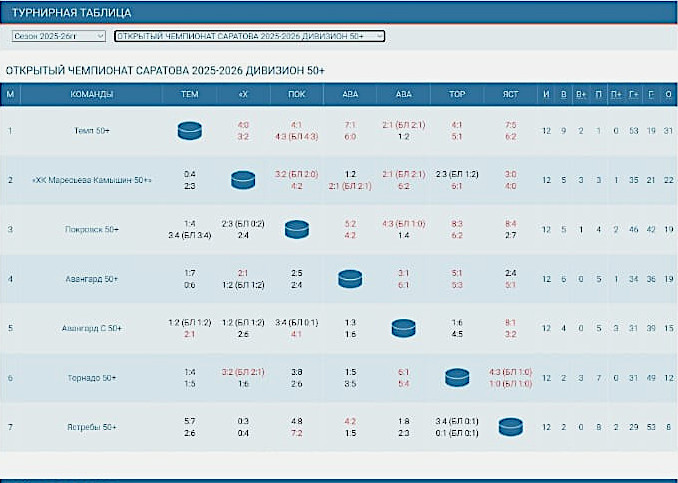Open the «ХК Маресьева Камышин 50+» team link
Screen dimensions: 678x483
(92, 180)
